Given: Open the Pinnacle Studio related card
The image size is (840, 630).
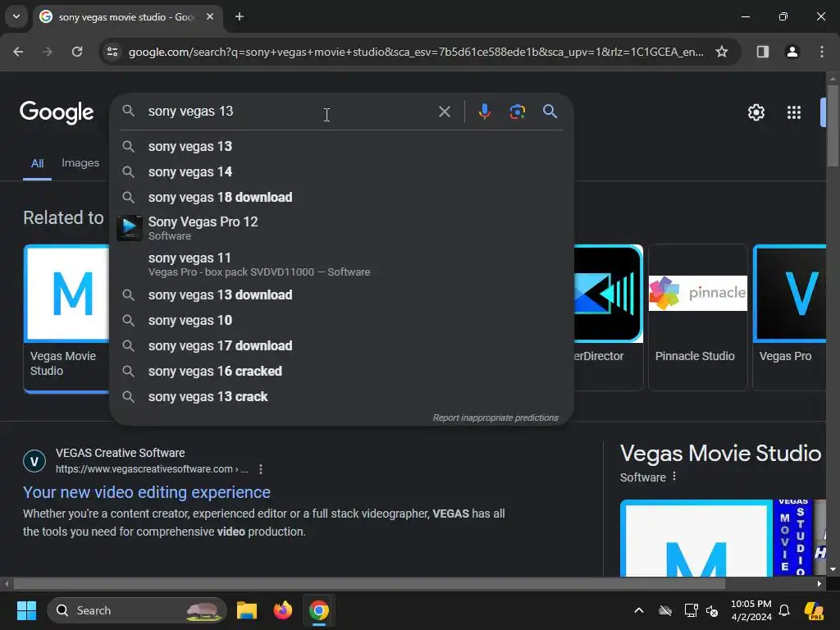Looking at the screenshot, I should 697,317.
